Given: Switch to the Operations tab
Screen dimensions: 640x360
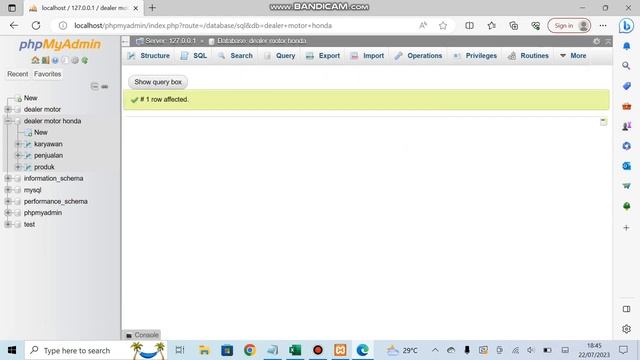Looking at the screenshot, I should point(418,56).
